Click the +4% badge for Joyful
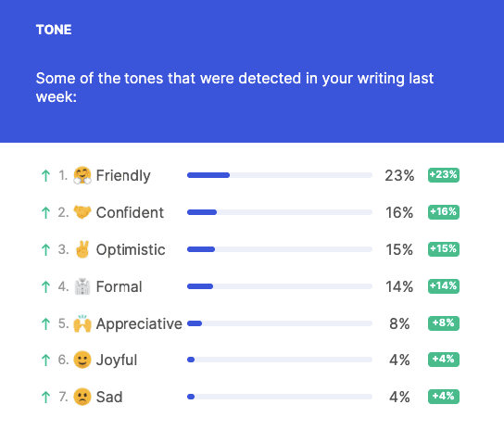Image resolution: width=504 pixels, height=430 pixels. [444, 360]
